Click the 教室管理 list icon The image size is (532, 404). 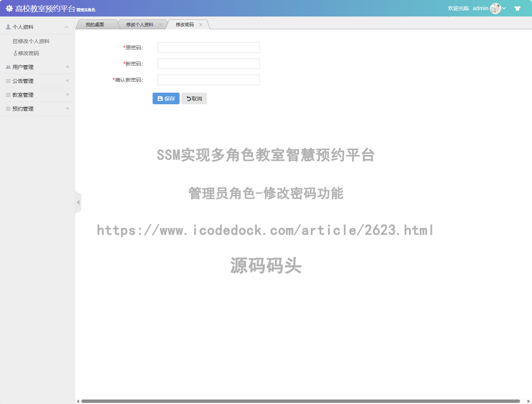[x=8, y=95]
